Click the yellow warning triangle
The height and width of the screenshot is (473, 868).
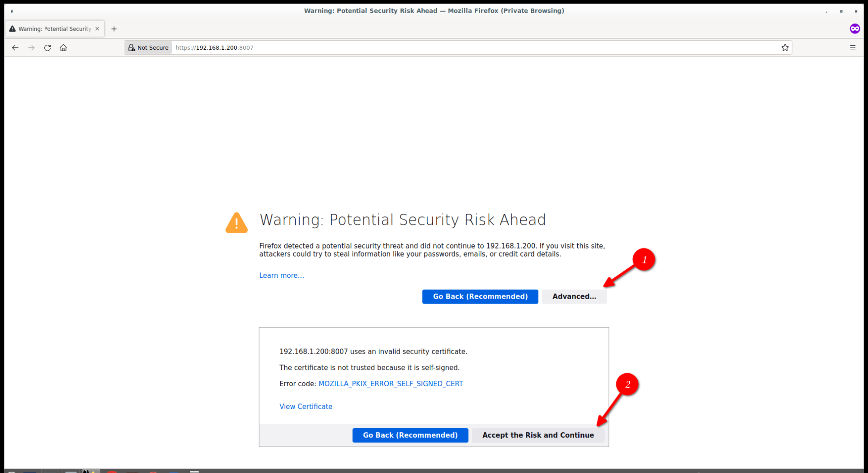click(x=236, y=222)
